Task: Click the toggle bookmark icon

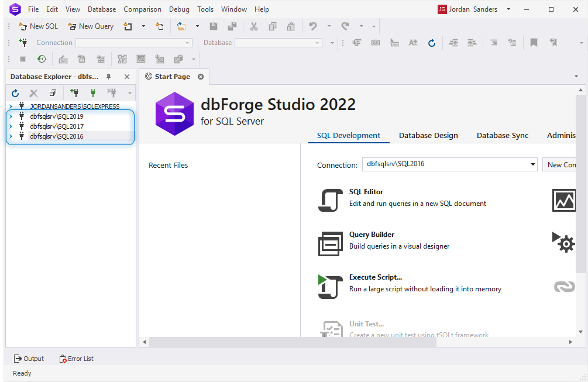Action: (x=534, y=43)
